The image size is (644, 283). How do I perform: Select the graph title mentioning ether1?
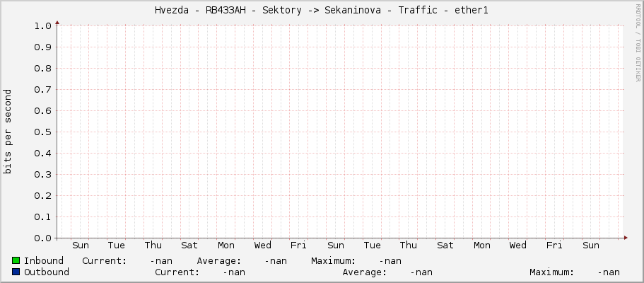pos(322,11)
